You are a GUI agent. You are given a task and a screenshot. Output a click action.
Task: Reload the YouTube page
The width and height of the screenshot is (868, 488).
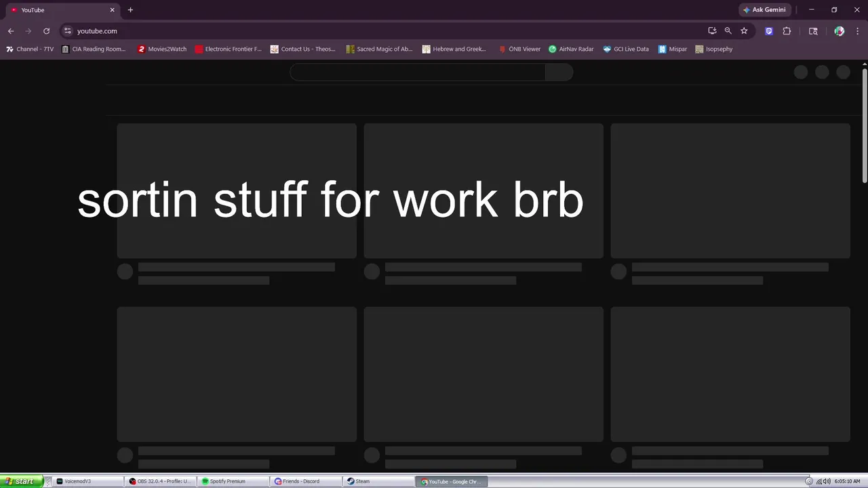click(x=46, y=31)
